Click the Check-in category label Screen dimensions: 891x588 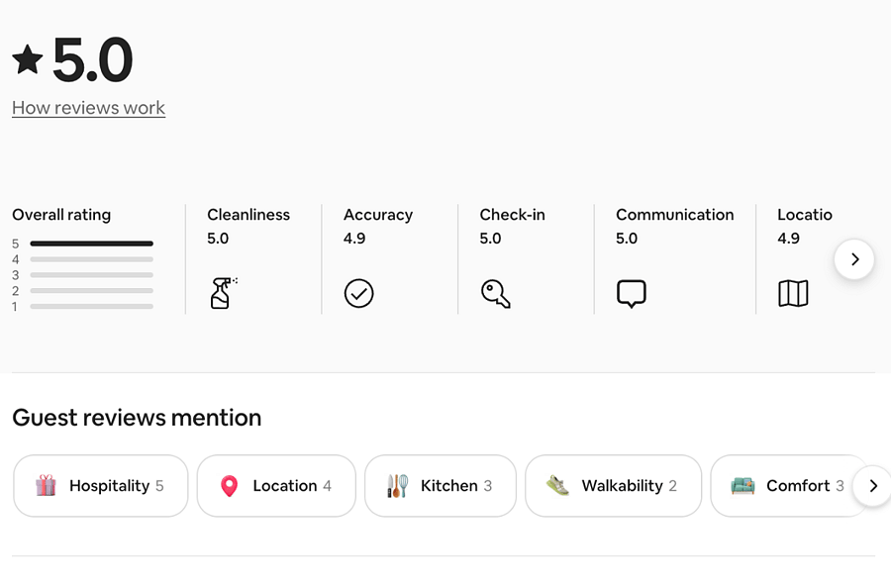pos(512,215)
